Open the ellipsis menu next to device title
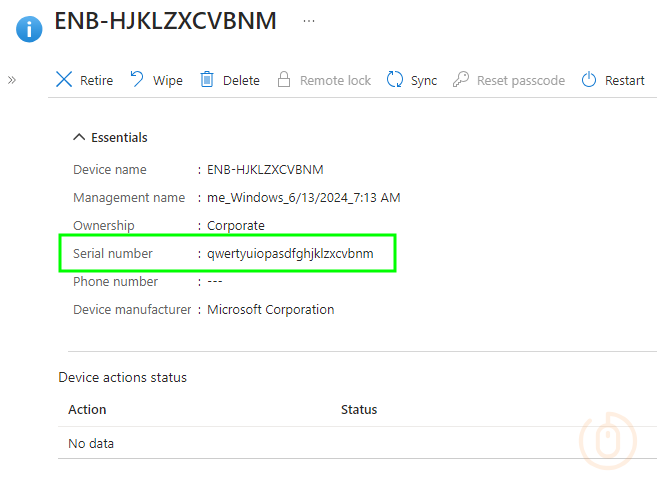The height and width of the screenshot is (490, 657). pos(308,21)
